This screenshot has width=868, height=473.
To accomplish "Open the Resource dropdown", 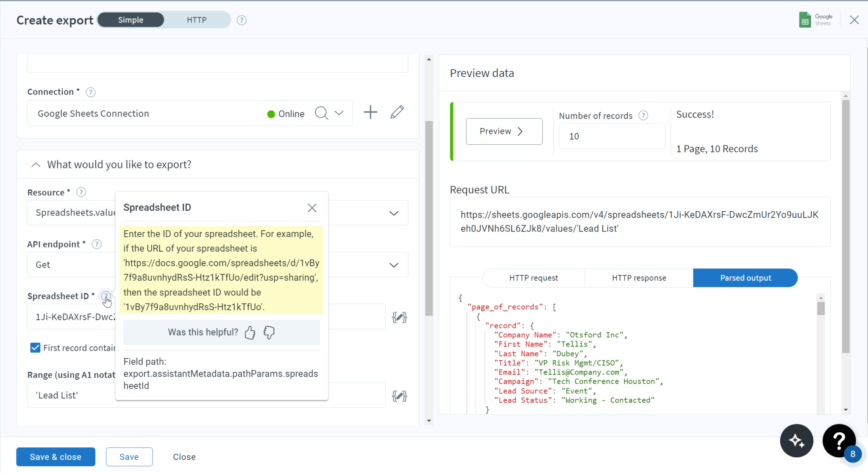I will pyautogui.click(x=393, y=213).
